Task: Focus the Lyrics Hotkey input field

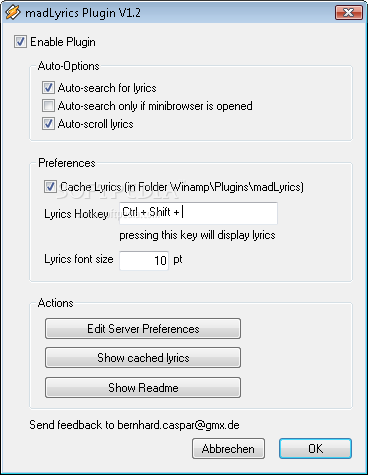Action: [x=198, y=213]
